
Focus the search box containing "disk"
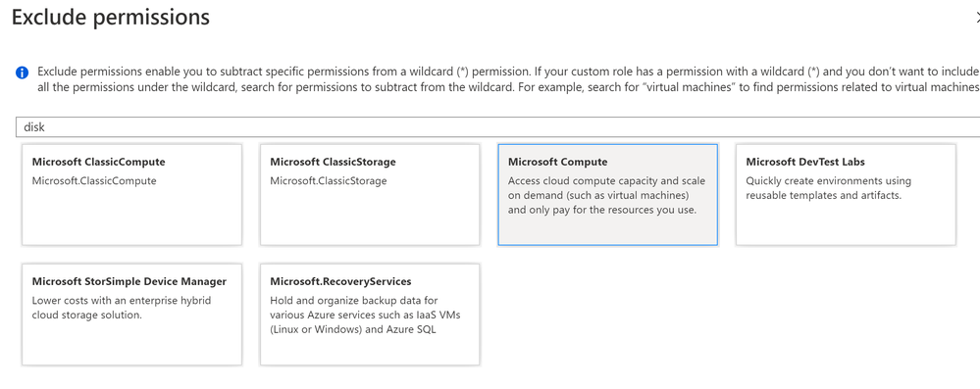point(497,126)
